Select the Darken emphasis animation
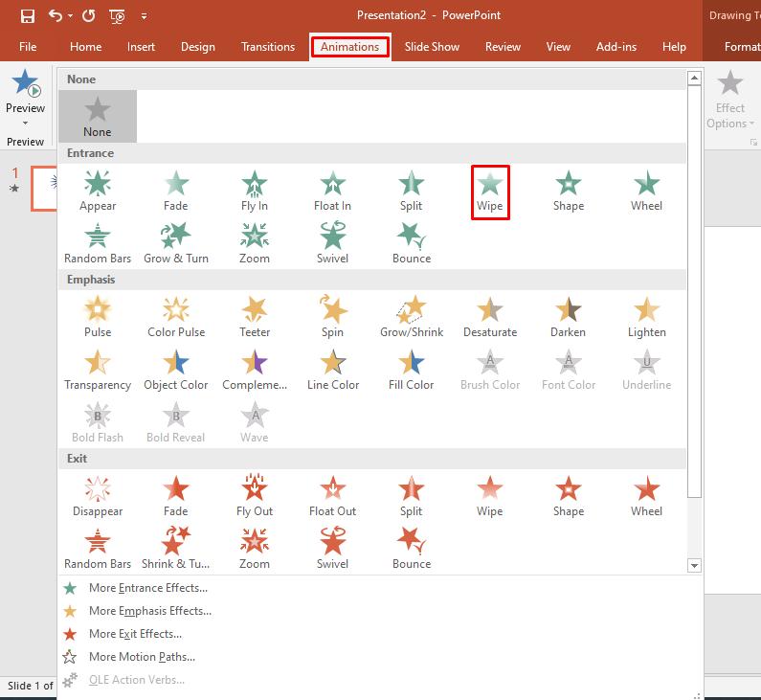Viewport: 761px width, 700px height. pos(569,318)
